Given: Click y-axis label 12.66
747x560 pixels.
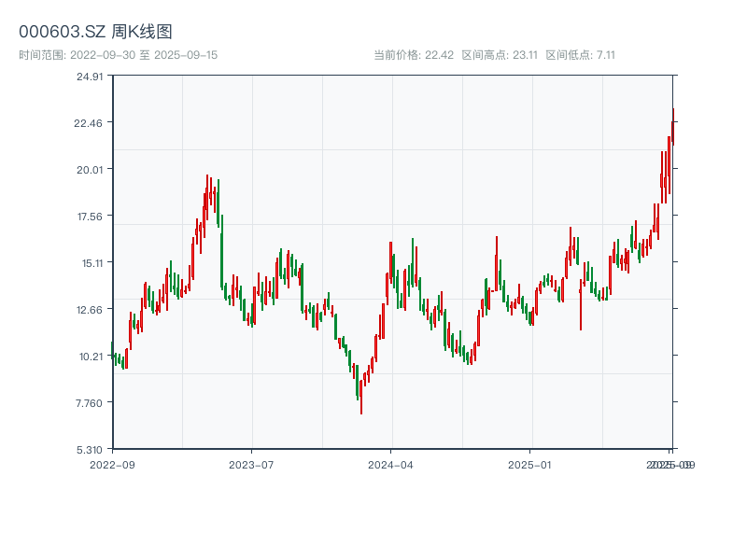Looking at the screenshot, I should pyautogui.click(x=90, y=310).
